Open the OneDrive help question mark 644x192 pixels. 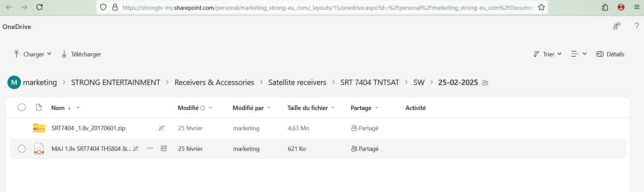(637, 26)
